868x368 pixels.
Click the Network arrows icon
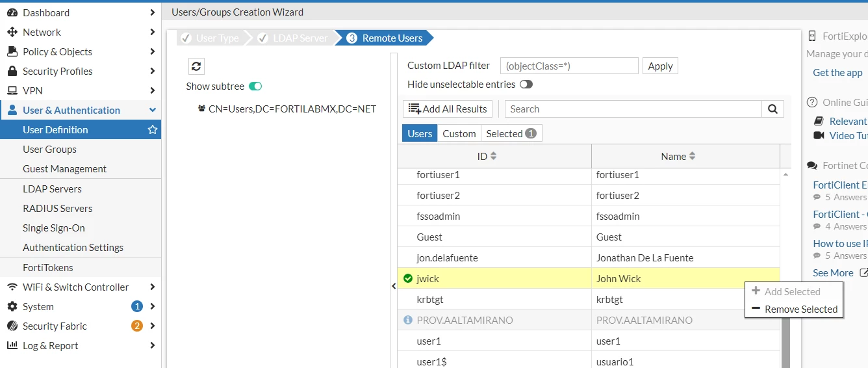pyautogui.click(x=12, y=32)
